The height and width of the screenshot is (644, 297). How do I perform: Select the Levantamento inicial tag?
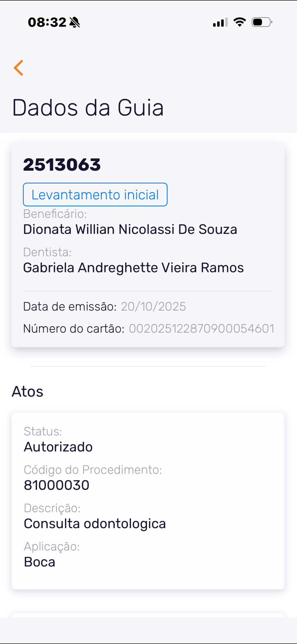point(95,195)
